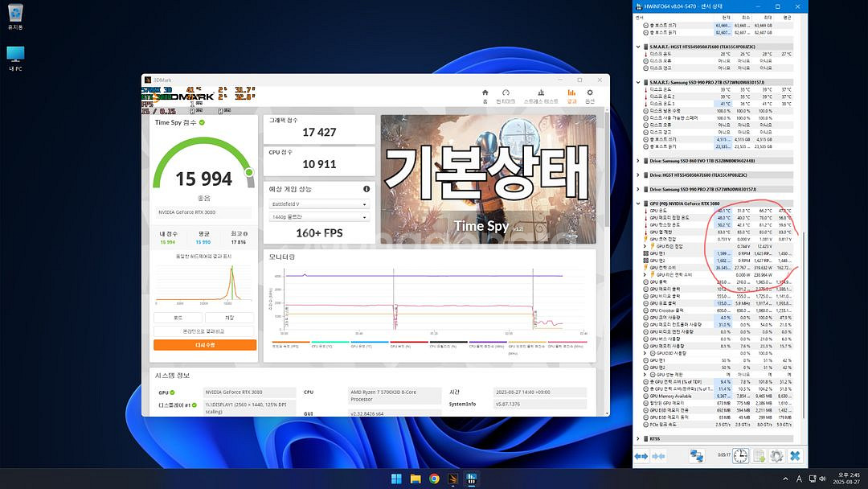Open the Benchmarks tab in 3DMark
The width and height of the screenshot is (868, 489).
tap(506, 97)
